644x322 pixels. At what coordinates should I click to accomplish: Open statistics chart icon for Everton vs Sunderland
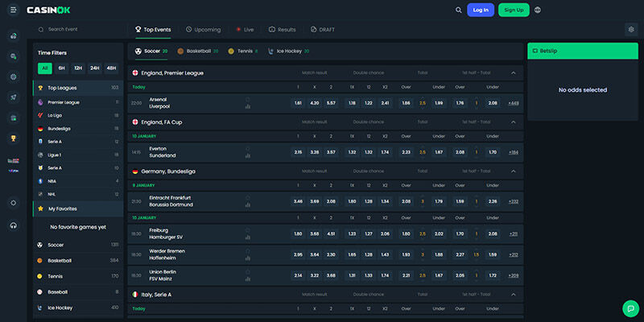point(248,156)
